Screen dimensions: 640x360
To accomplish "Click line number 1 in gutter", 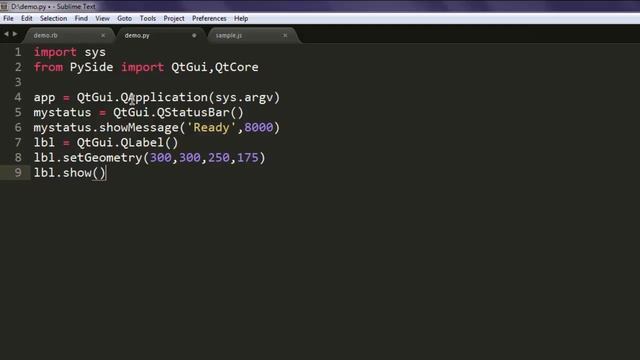I will (18, 52).
